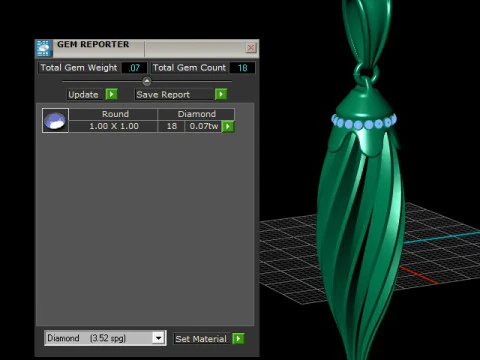This screenshot has width=480, height=360.
Task: Click the 0.07tw weight cell
Action: [203, 126]
